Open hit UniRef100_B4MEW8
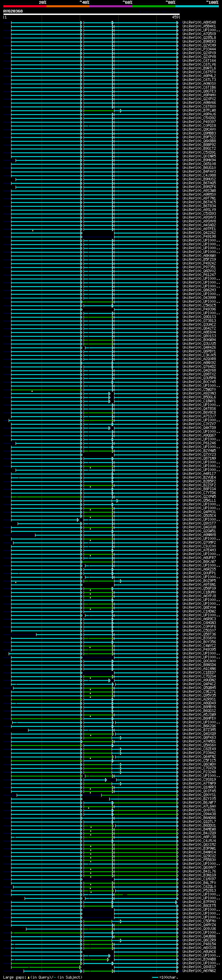 point(199,829)
